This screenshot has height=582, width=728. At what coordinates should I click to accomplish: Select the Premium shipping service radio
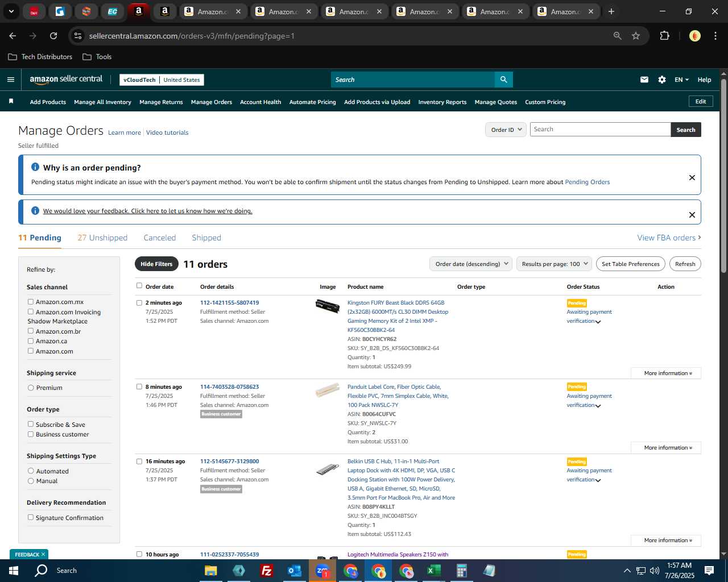31,388
